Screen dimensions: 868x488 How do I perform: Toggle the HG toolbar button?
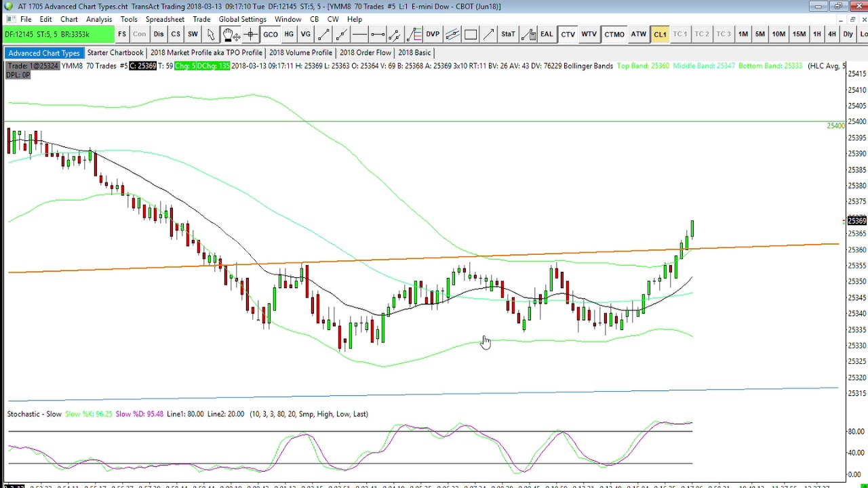pyautogui.click(x=289, y=34)
